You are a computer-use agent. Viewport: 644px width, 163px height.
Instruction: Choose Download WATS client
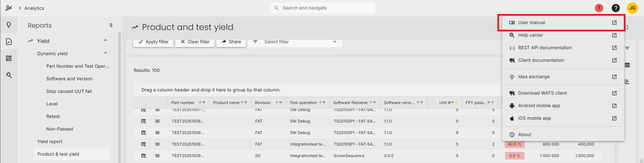563,93
